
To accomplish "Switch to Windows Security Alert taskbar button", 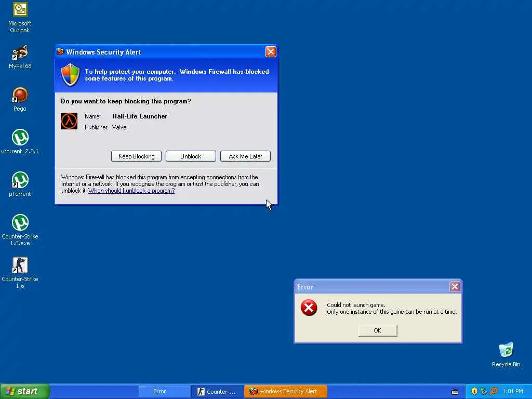I will (x=285, y=391).
